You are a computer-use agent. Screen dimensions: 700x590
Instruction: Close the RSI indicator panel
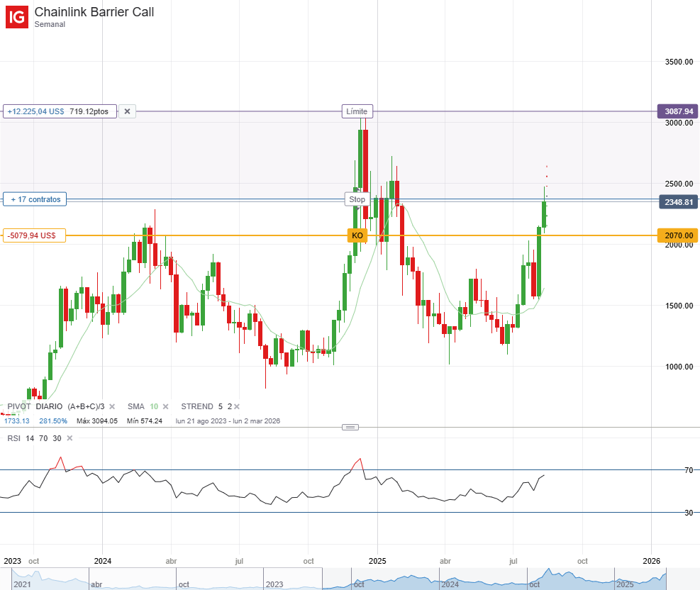pyautogui.click(x=68, y=438)
